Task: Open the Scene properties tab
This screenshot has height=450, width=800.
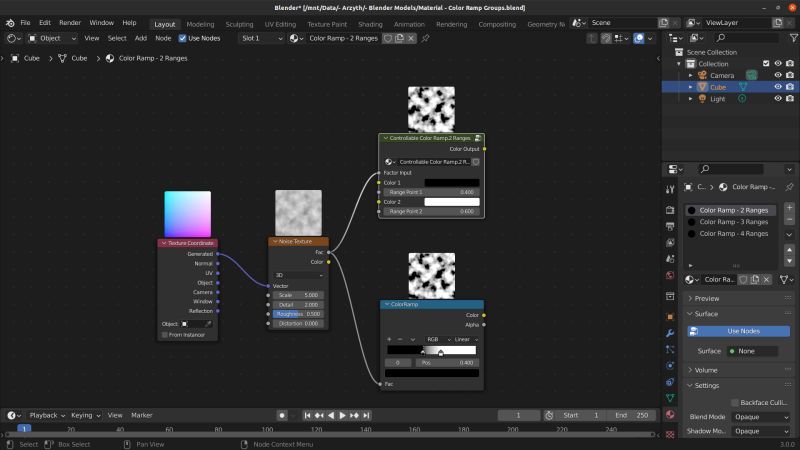Action: 670,259
